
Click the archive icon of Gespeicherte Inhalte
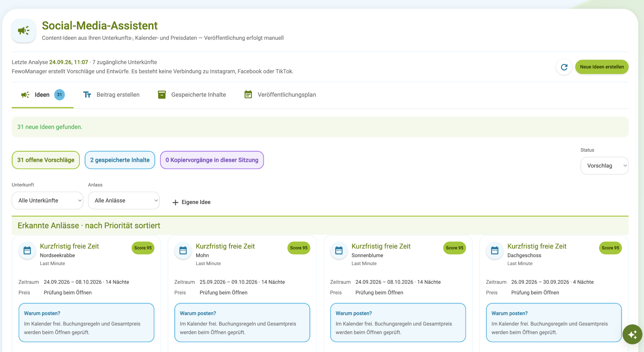pos(162,95)
